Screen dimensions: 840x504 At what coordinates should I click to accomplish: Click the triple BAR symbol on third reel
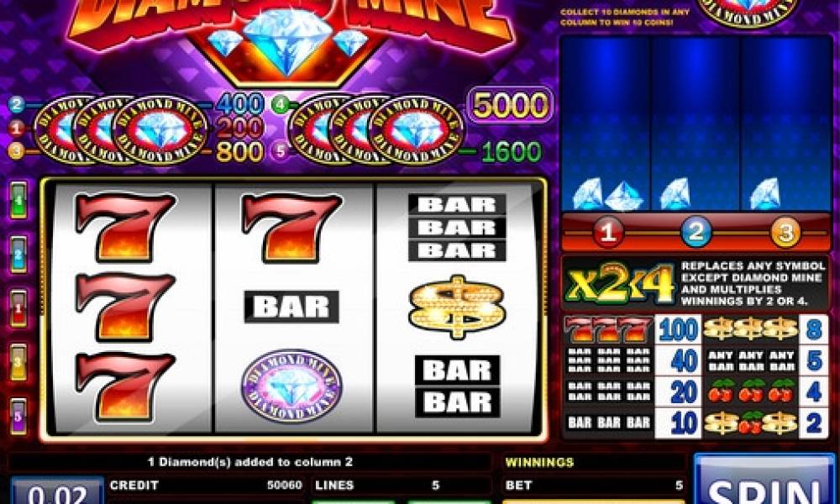click(457, 228)
